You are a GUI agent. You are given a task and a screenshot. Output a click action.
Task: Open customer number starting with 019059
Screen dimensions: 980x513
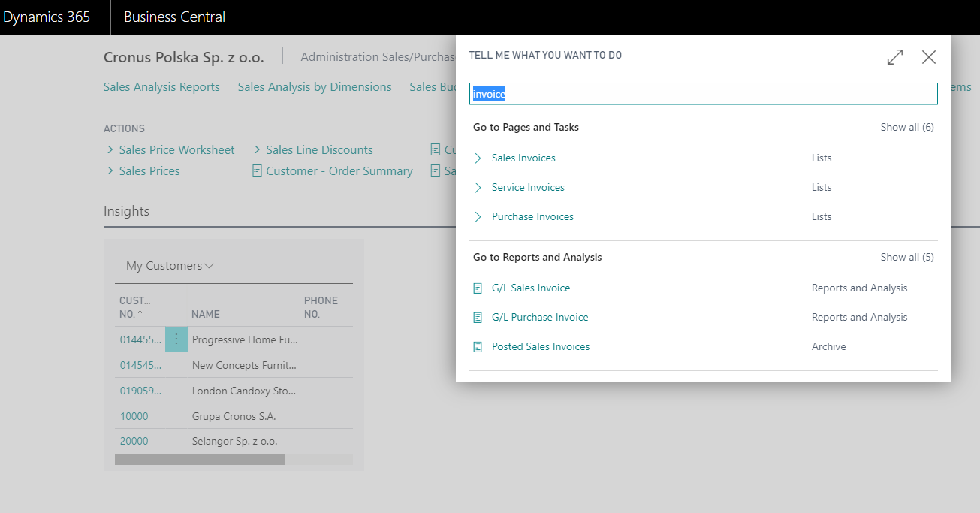pos(140,391)
